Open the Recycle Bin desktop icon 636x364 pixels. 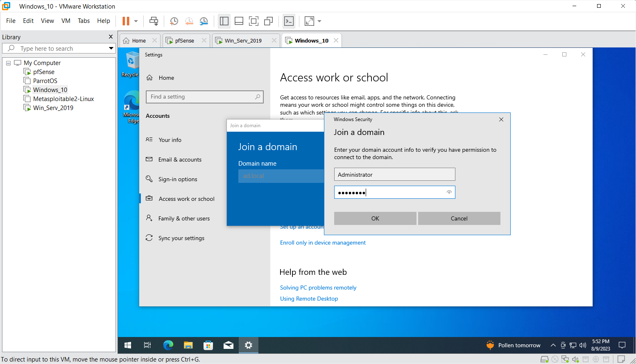[x=131, y=64]
